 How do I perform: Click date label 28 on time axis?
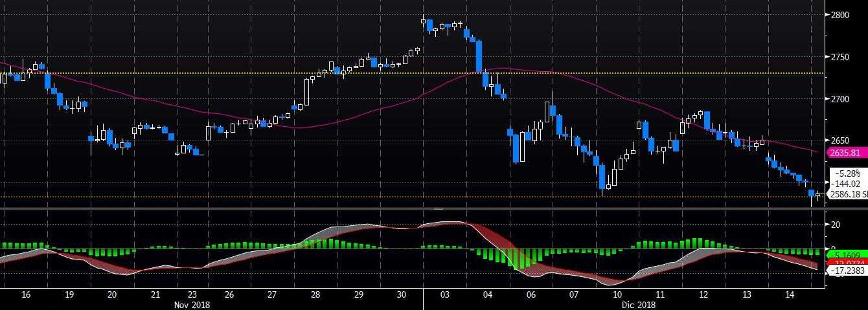pyautogui.click(x=315, y=294)
